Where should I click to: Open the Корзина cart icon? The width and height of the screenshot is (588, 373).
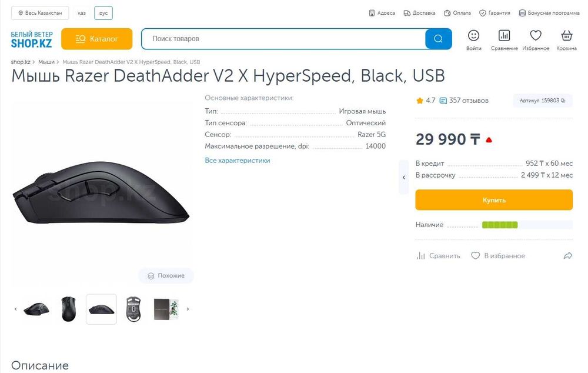coord(566,36)
